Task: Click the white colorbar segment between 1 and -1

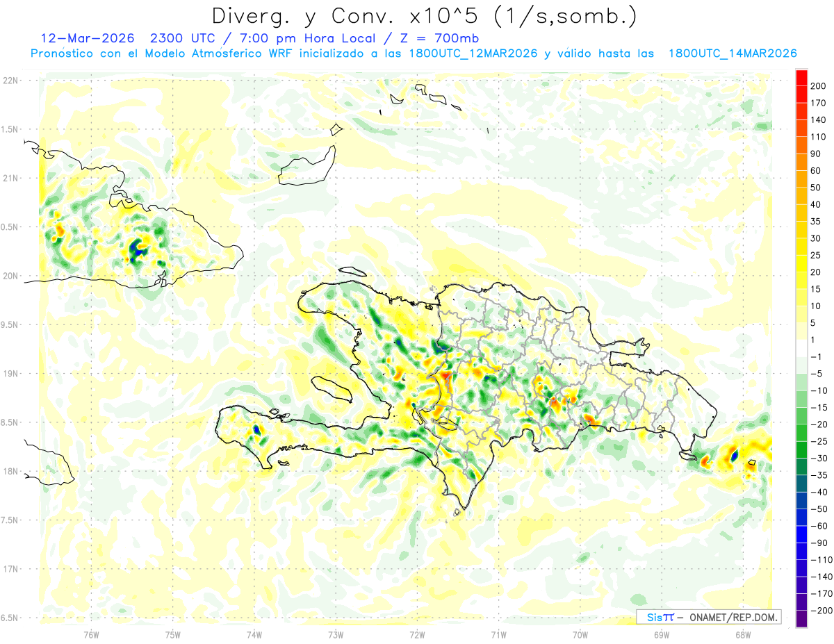Action: [801, 348]
